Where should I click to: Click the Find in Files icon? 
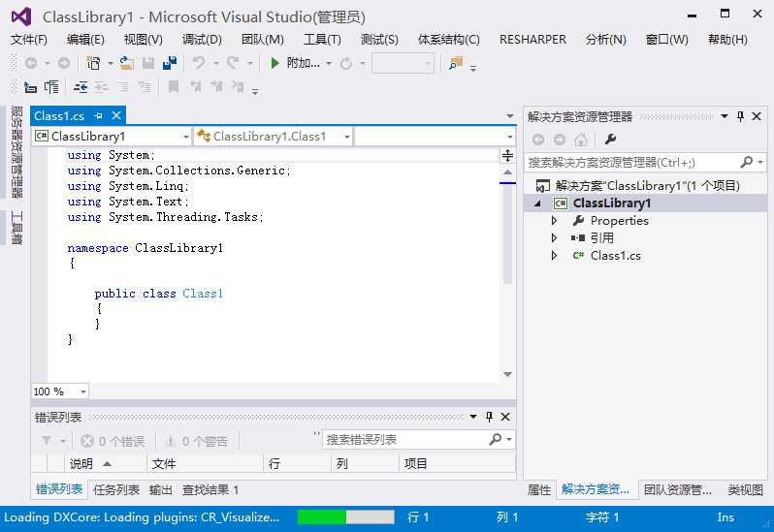[x=456, y=63]
